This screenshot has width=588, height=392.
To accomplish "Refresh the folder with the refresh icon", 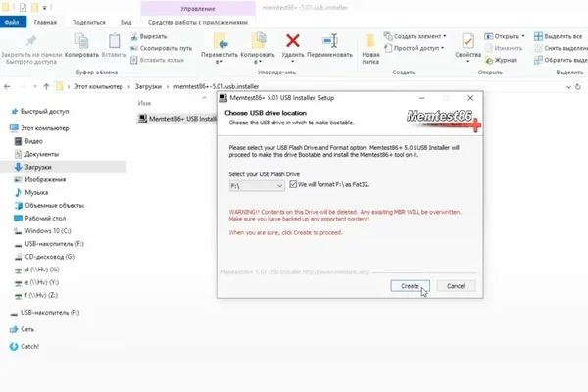I will [x=578, y=86].
